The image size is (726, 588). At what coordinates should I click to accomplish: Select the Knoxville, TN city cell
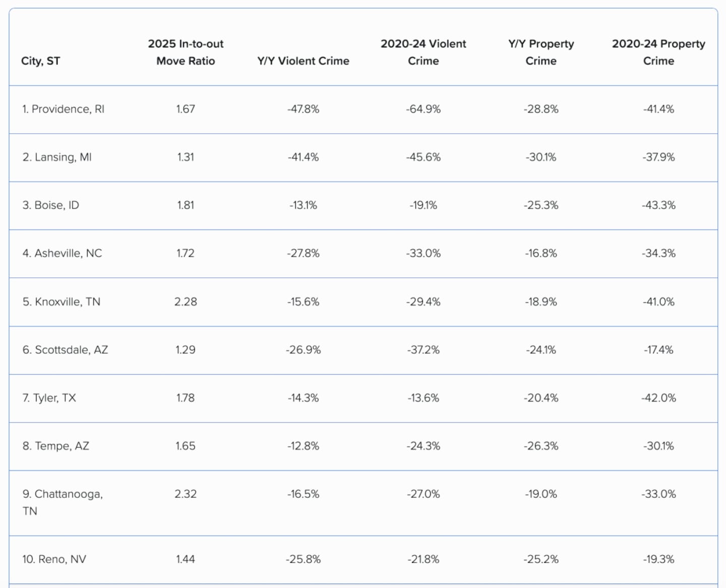click(x=61, y=302)
